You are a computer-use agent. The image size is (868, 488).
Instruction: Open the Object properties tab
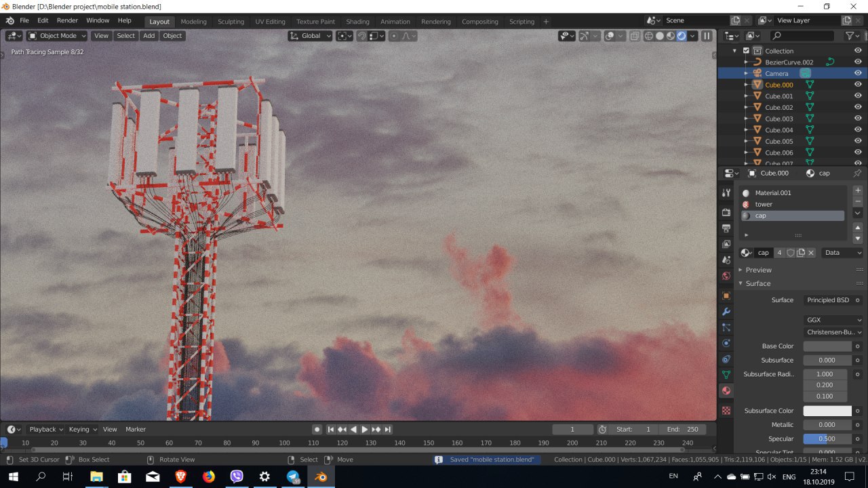726,296
